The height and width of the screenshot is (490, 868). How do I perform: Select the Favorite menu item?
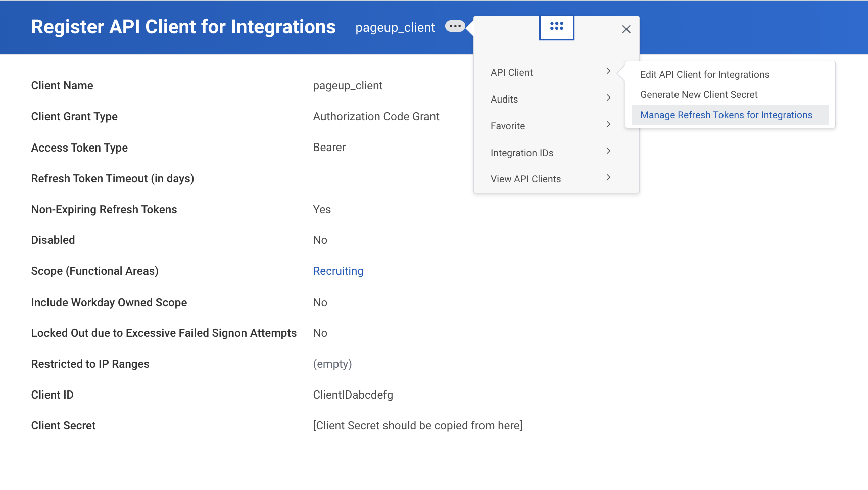click(508, 126)
